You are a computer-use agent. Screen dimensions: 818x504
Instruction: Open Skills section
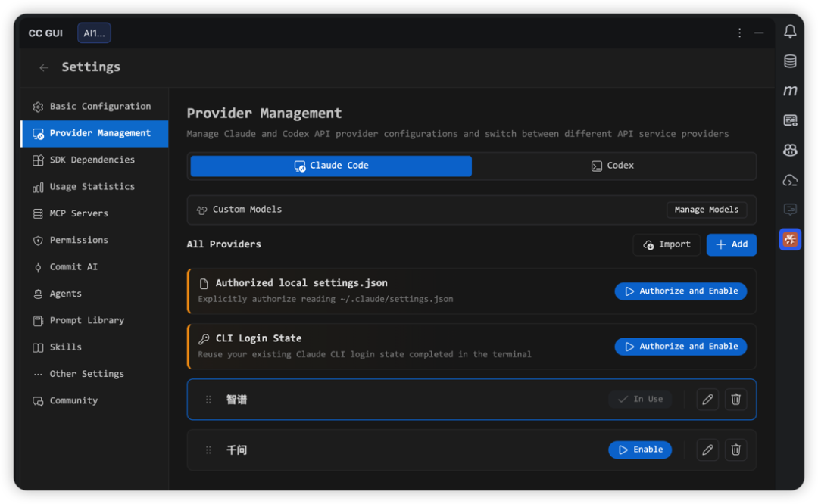tap(95, 347)
